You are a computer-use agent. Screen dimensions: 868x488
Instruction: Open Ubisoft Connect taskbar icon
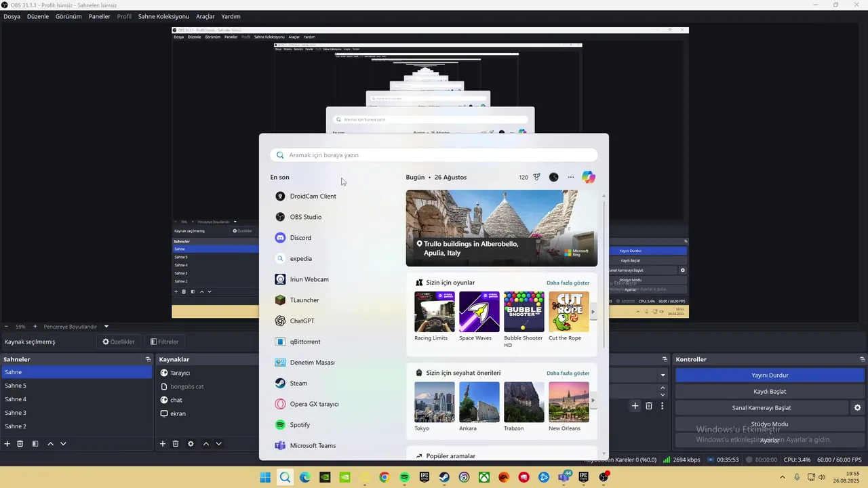click(464, 477)
